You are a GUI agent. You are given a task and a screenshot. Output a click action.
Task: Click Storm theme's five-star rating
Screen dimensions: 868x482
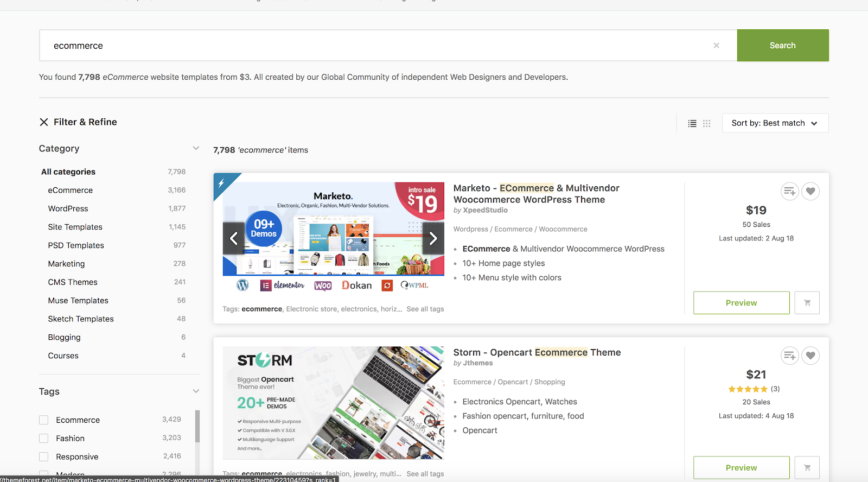click(748, 389)
